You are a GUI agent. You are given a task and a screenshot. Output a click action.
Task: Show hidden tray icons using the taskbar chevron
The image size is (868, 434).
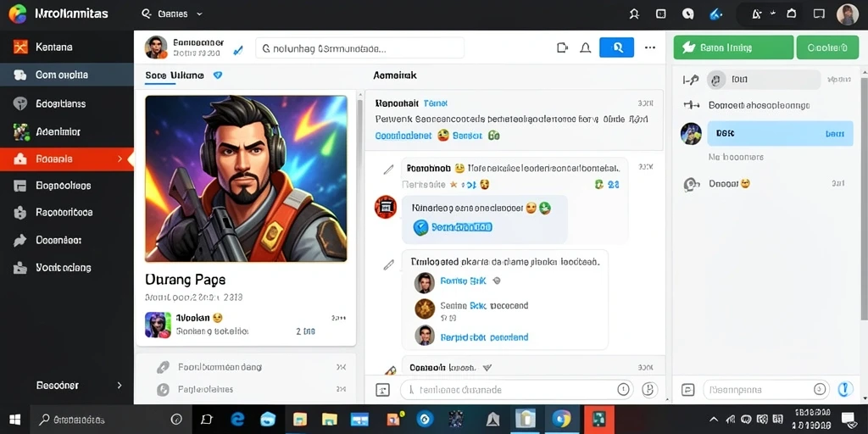(714, 420)
